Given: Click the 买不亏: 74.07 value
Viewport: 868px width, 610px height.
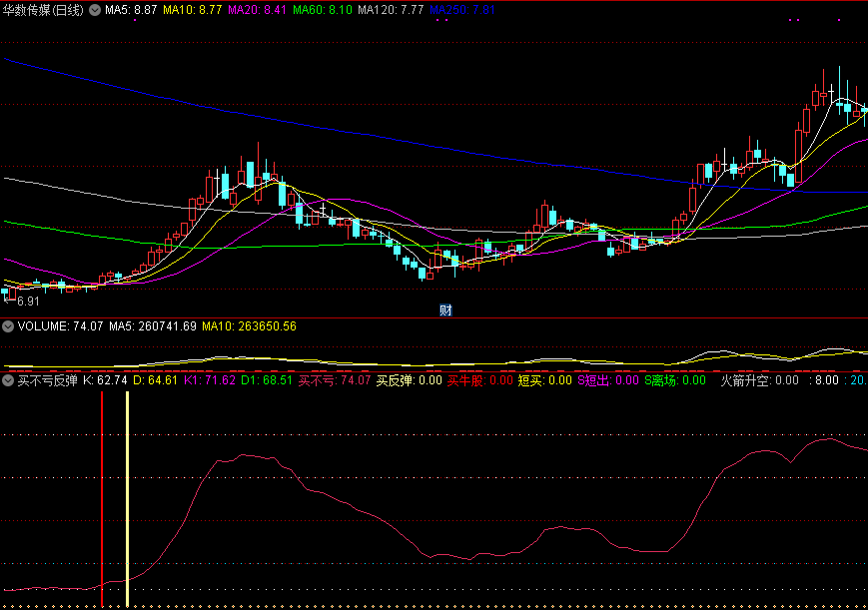Looking at the screenshot, I should click(x=335, y=380).
